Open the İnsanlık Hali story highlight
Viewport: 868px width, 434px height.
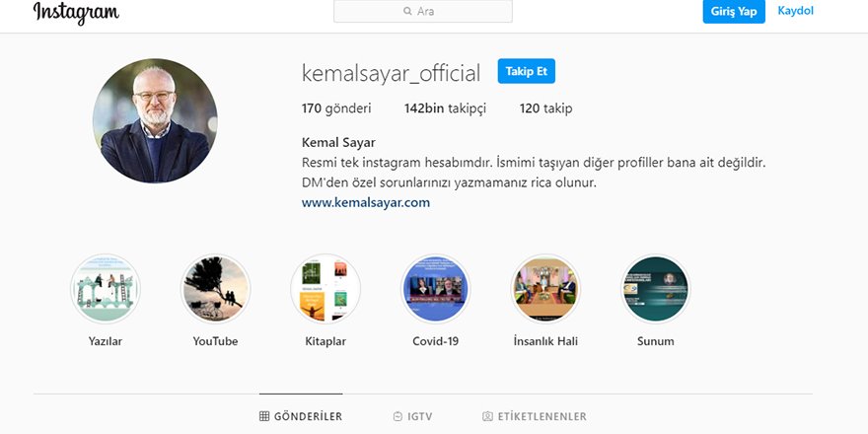click(x=545, y=289)
